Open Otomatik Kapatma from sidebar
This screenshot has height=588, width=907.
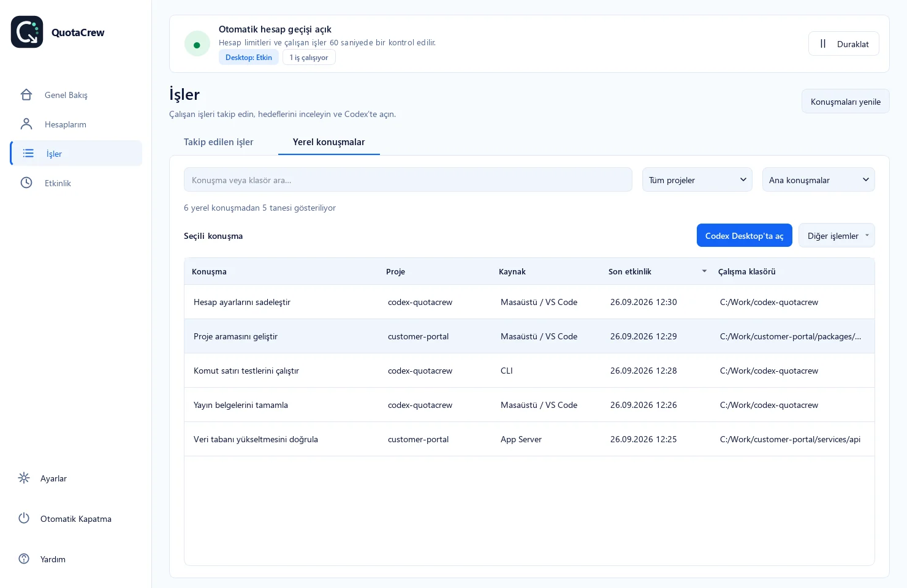[76, 519]
